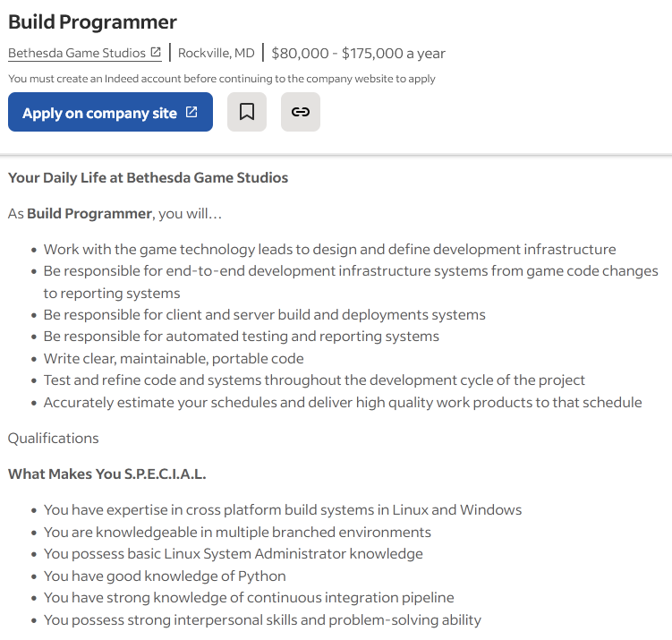Click the 'Write clear, maintainable, portable code' bullet
The image size is (672, 640).
pyautogui.click(x=174, y=358)
